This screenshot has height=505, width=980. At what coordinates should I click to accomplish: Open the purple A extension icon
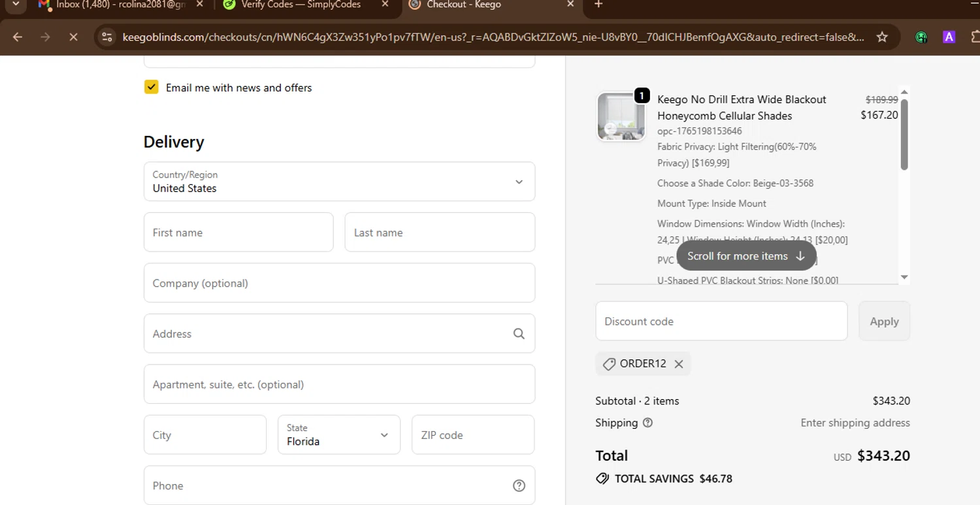(949, 37)
